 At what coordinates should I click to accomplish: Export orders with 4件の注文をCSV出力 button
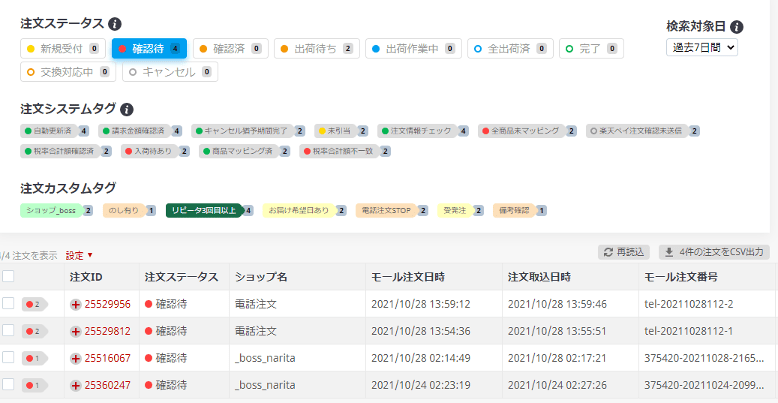713,252
